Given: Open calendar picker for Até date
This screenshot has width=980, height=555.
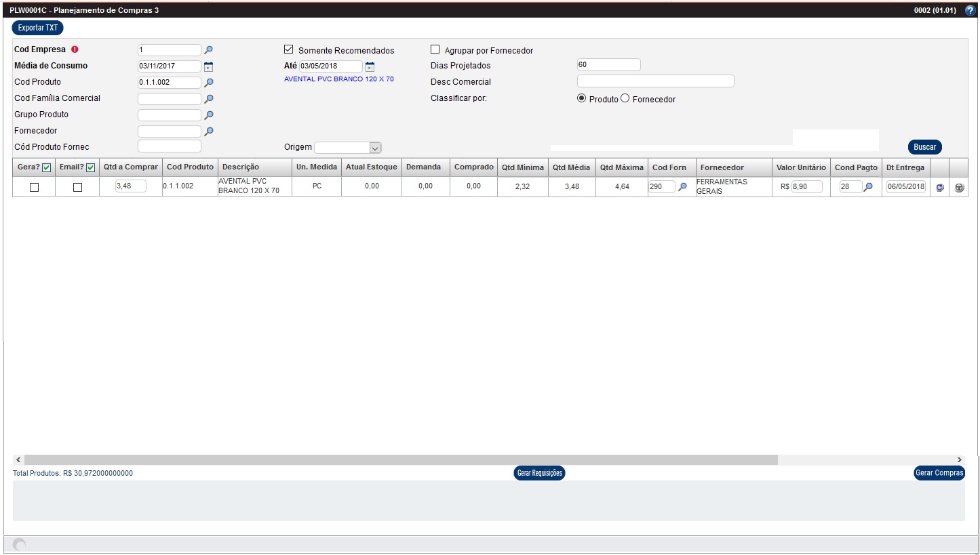Looking at the screenshot, I should pos(370,66).
